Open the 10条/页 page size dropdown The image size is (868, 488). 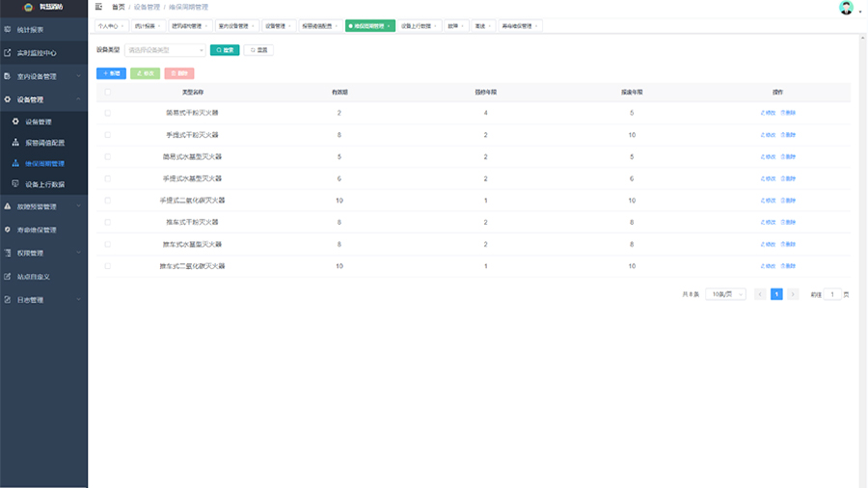click(725, 294)
